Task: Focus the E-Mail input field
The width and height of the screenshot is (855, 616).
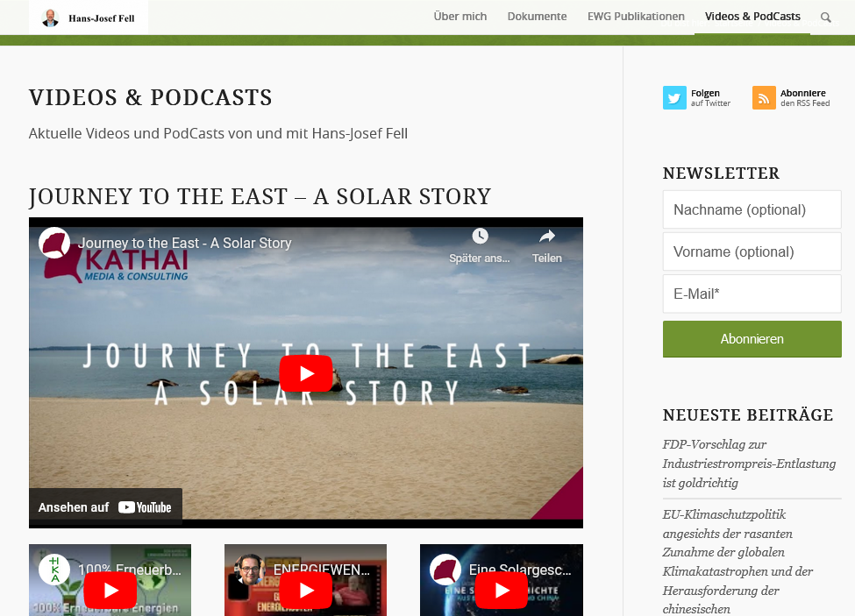Action: point(752,294)
